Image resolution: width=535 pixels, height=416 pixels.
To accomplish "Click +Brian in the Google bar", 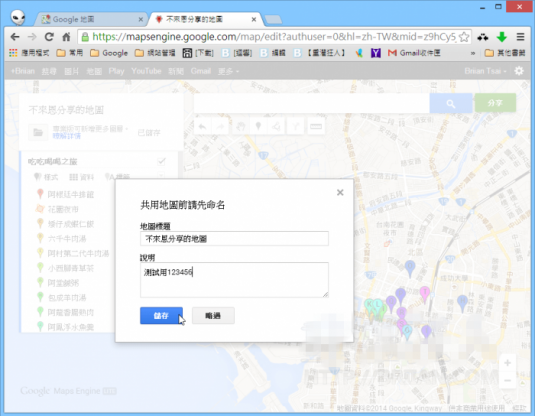I will 23,71.
